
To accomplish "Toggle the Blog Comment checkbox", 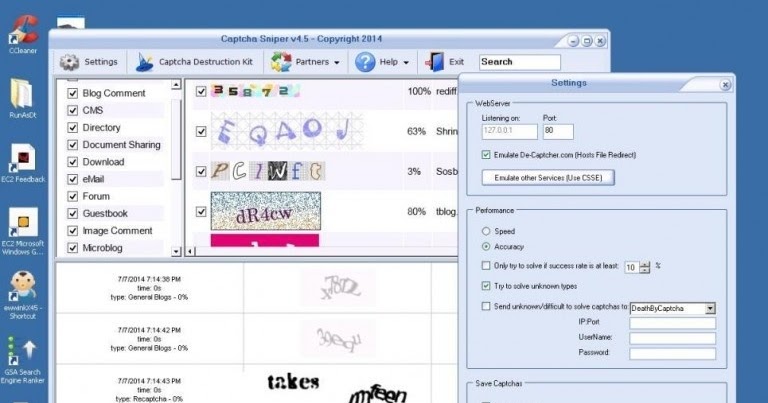I will coord(72,93).
